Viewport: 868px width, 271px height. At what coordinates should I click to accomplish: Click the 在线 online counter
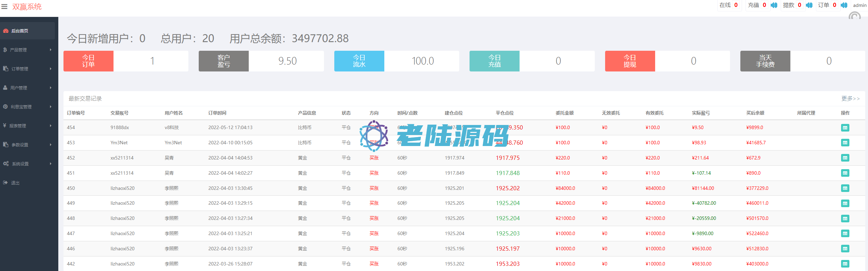[729, 5]
